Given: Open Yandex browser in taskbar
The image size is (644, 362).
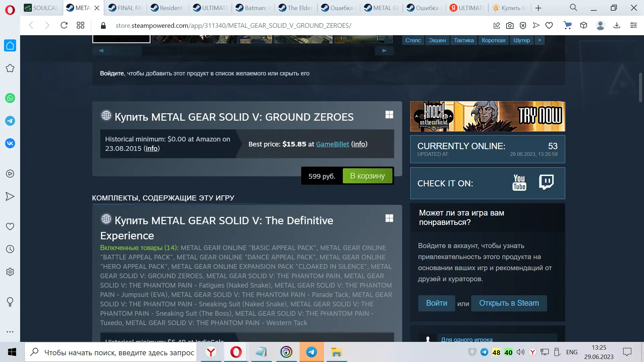Looking at the screenshot, I should pos(211,352).
